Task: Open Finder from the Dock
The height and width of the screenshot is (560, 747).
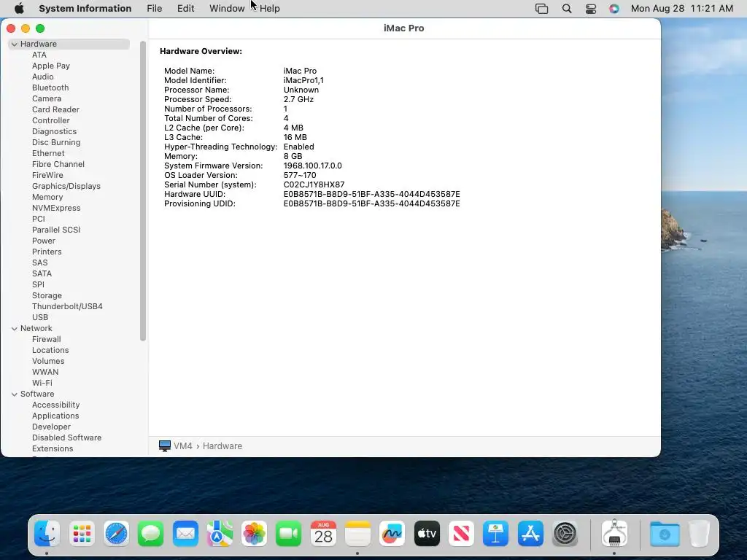Action: coord(47,533)
